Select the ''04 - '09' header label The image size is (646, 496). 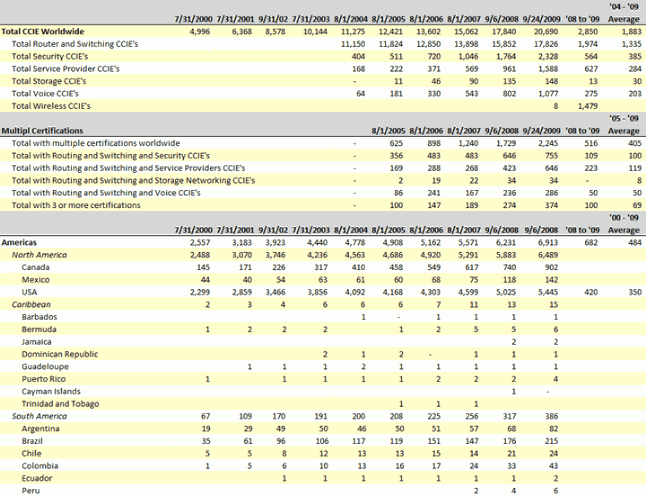coord(624,6)
